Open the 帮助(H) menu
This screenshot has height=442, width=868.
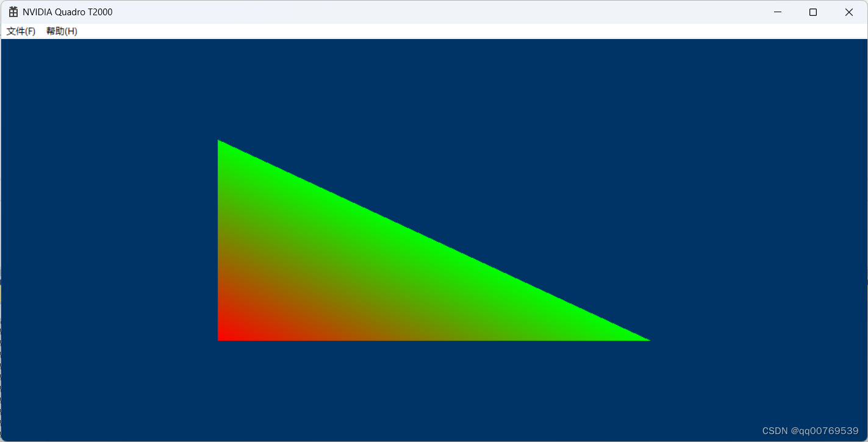click(60, 30)
